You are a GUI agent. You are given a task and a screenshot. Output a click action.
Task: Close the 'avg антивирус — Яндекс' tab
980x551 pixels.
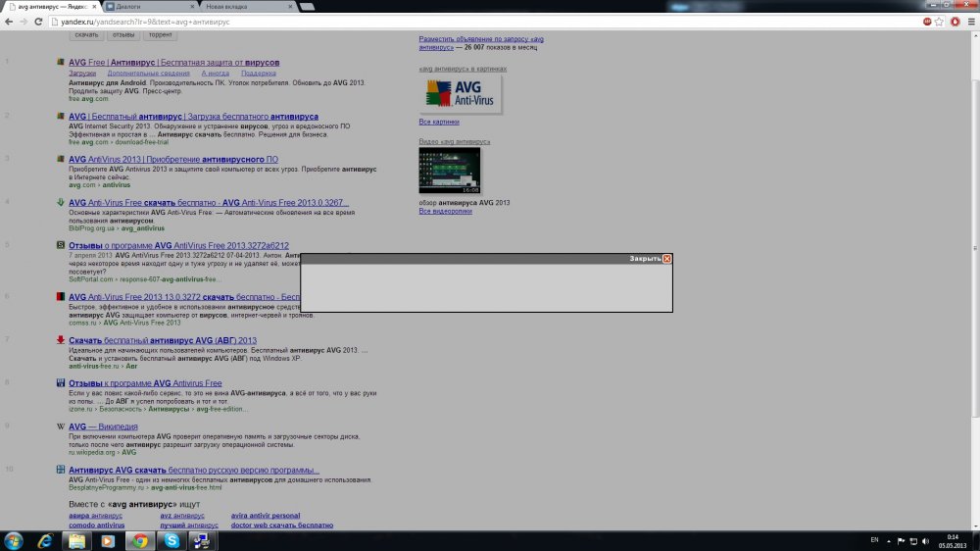[94, 6]
